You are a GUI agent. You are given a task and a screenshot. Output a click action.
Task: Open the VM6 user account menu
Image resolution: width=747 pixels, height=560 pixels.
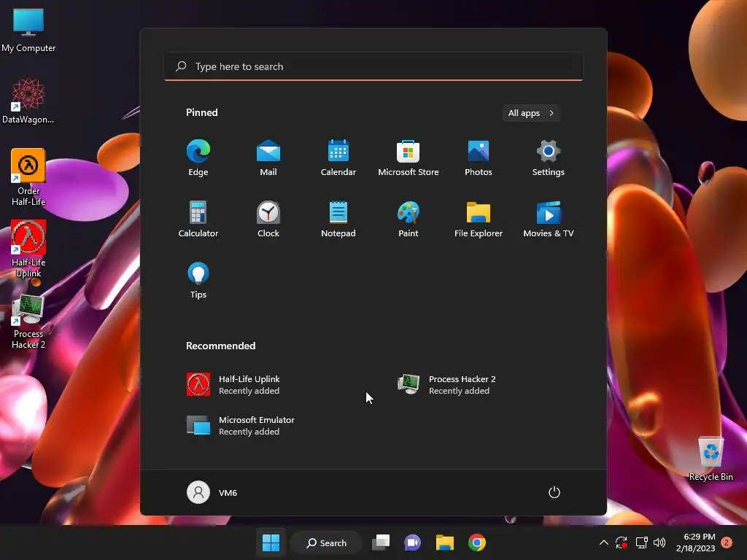pos(212,492)
